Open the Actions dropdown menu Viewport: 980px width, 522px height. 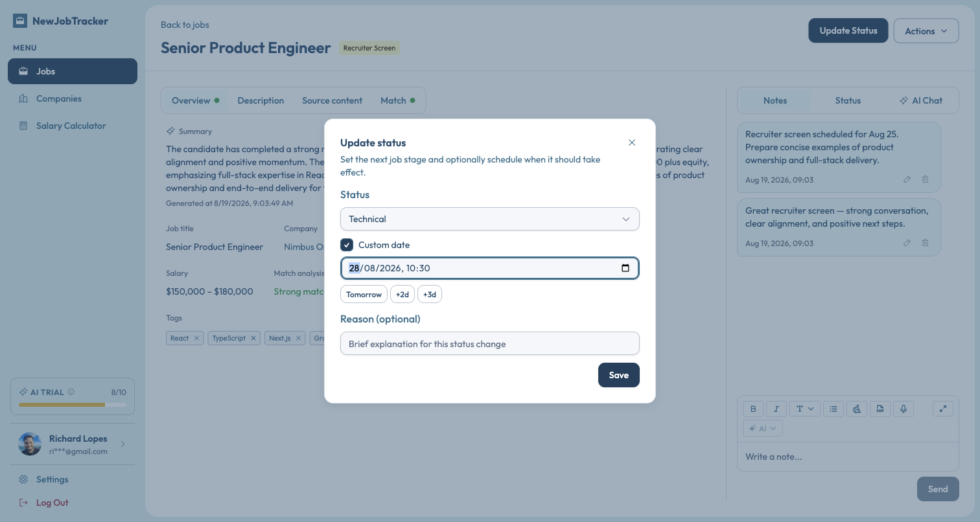point(926,31)
